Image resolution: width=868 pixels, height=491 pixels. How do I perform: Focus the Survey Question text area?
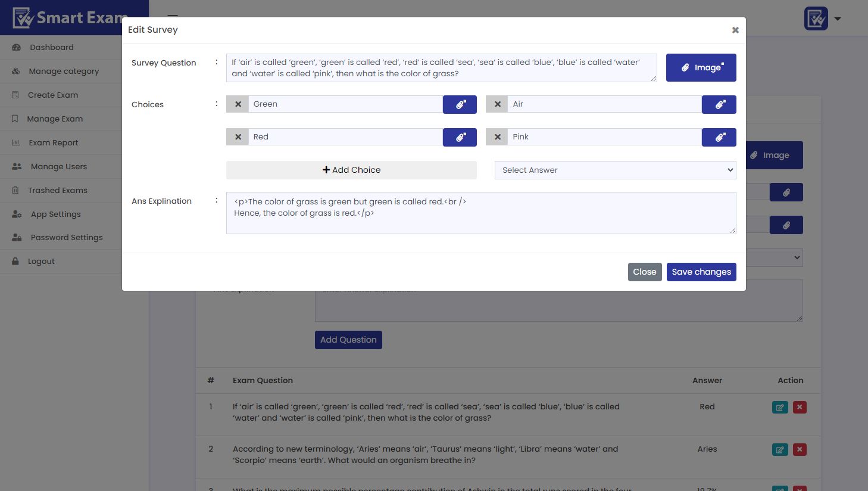click(x=442, y=68)
